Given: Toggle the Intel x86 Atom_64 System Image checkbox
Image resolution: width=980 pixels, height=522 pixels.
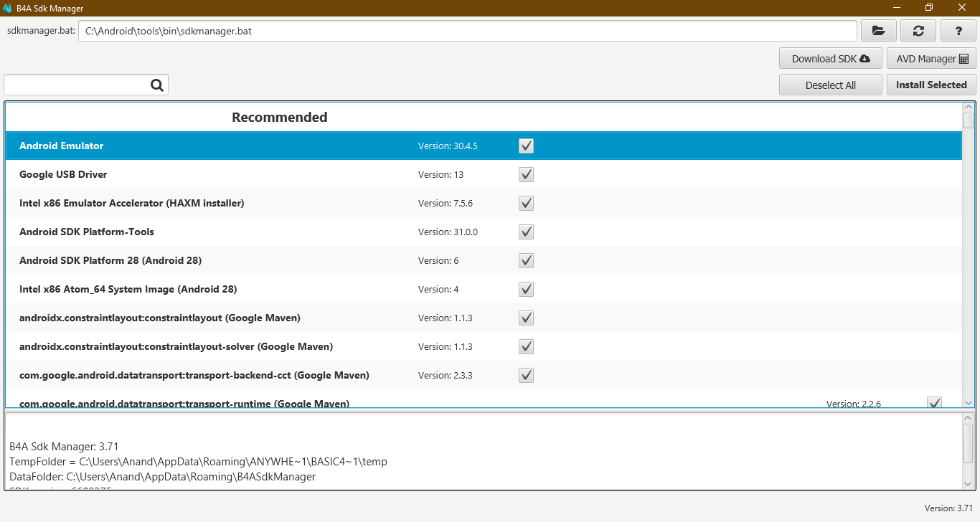Looking at the screenshot, I should 526,289.
